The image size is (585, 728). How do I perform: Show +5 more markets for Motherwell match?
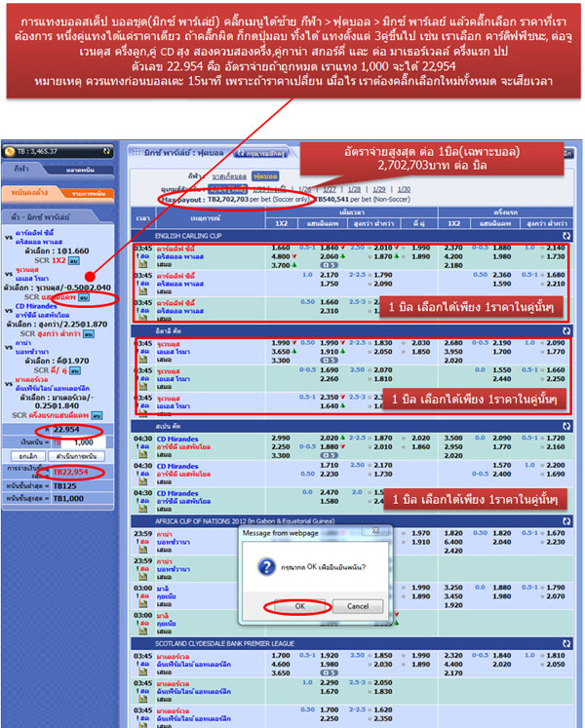[x=329, y=672]
